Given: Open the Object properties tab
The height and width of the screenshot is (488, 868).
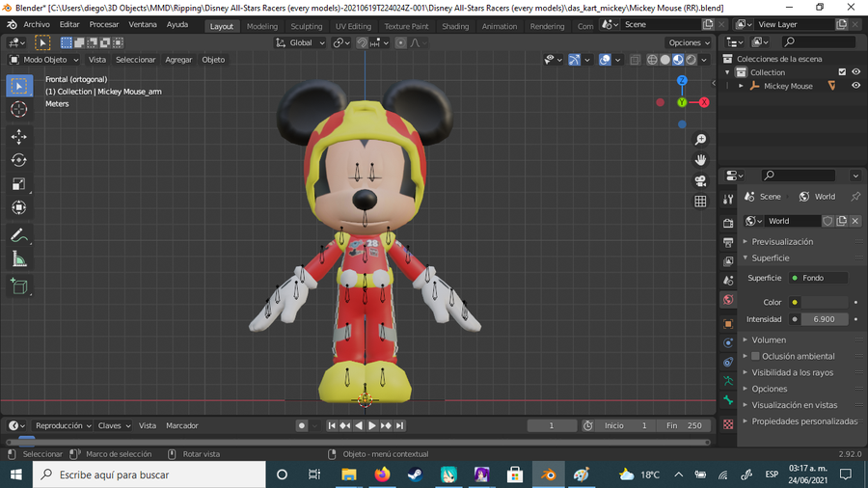Looking at the screenshot, I should tap(728, 324).
